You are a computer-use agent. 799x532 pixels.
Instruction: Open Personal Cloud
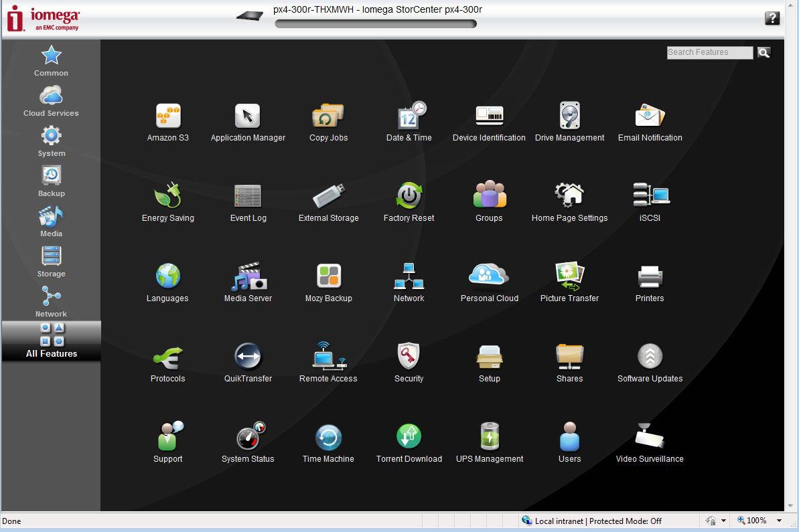click(489, 283)
